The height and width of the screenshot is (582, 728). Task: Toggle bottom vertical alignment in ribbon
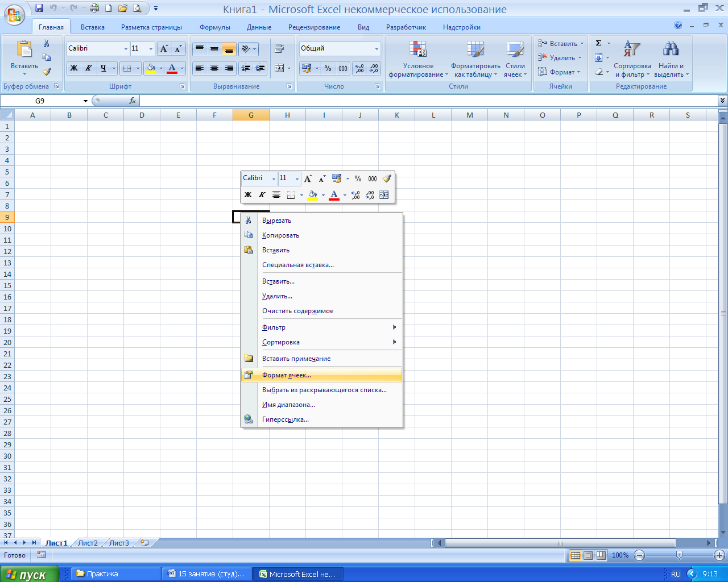pyautogui.click(x=229, y=49)
